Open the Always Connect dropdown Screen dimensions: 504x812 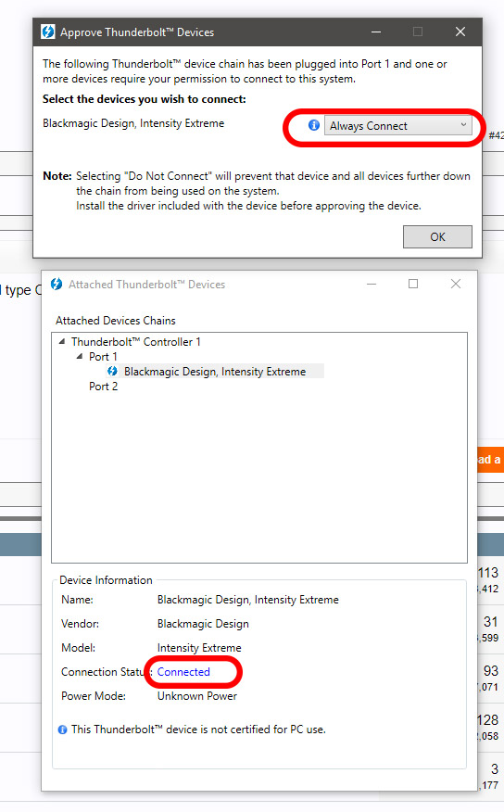pos(398,126)
